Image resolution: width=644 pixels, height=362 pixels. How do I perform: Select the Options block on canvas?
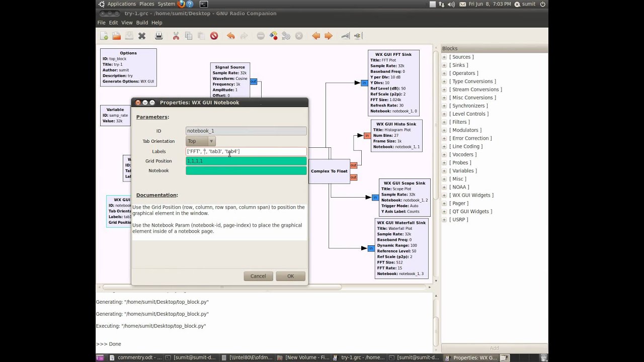coord(128,67)
